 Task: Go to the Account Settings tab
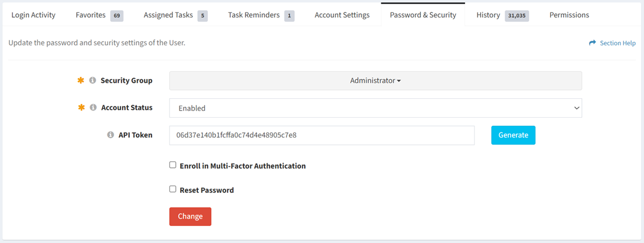click(342, 15)
